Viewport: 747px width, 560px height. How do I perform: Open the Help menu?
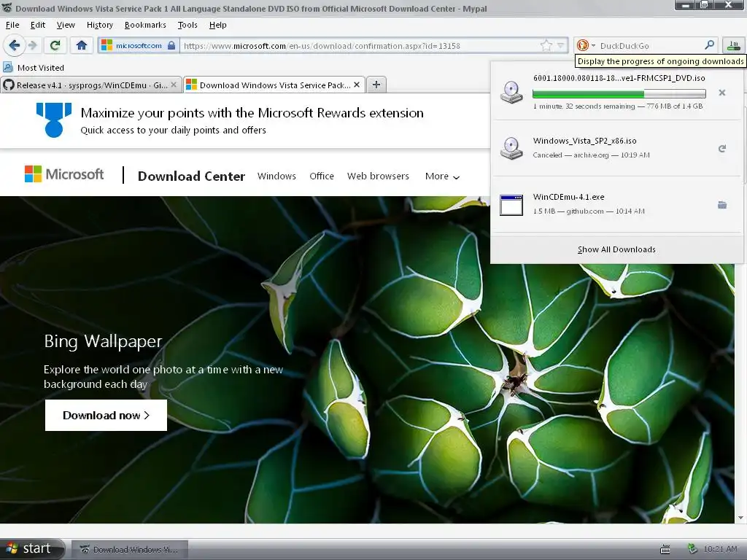click(217, 25)
